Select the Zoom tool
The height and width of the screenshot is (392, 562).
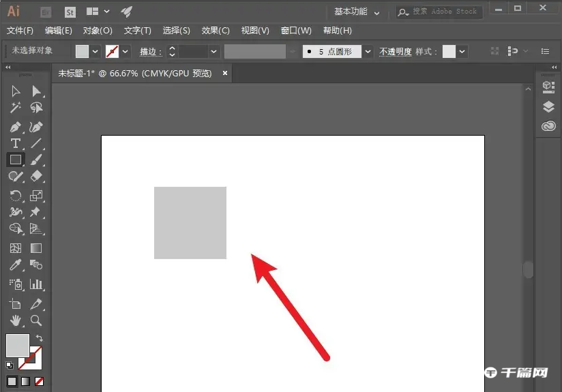click(x=36, y=320)
